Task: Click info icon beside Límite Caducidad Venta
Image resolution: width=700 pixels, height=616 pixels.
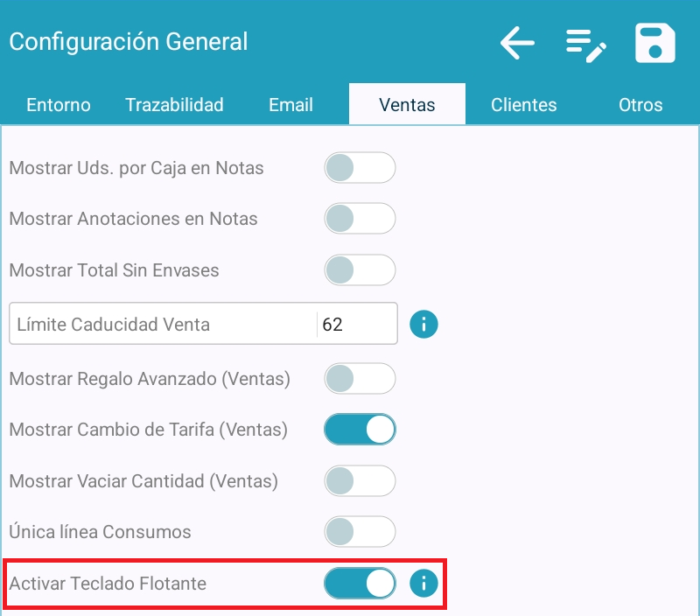Action: 423,325
